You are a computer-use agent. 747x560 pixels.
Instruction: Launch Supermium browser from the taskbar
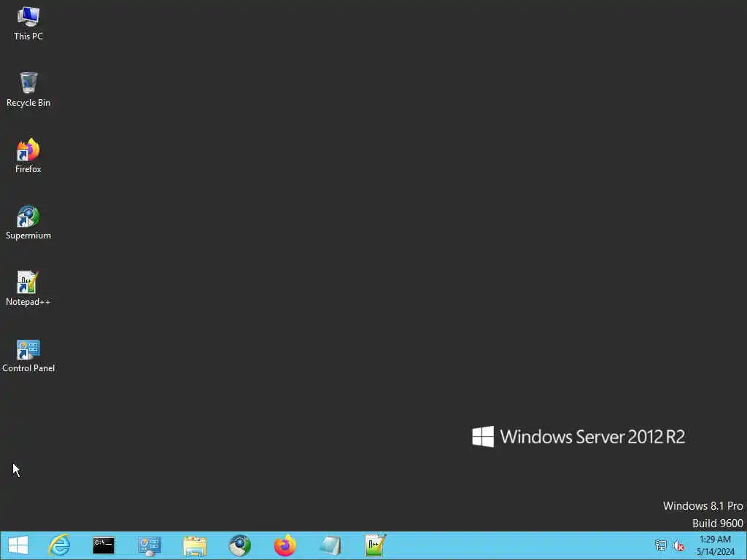click(x=239, y=545)
